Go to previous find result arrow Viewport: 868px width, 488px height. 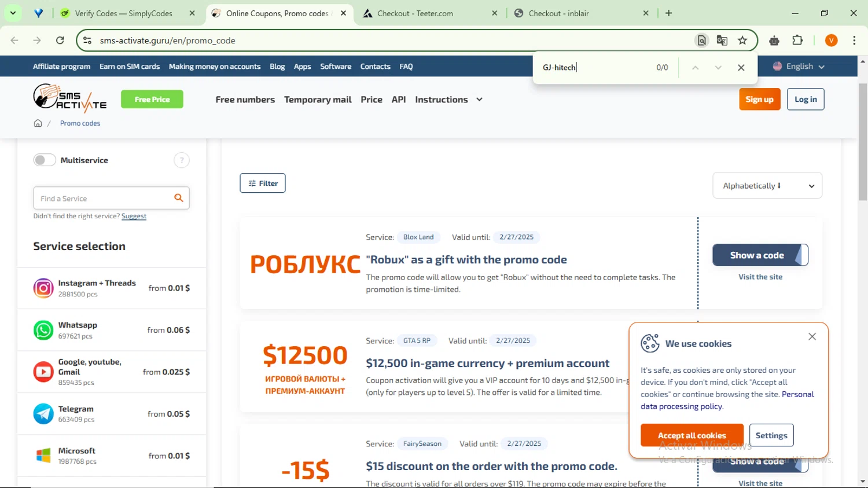(696, 68)
